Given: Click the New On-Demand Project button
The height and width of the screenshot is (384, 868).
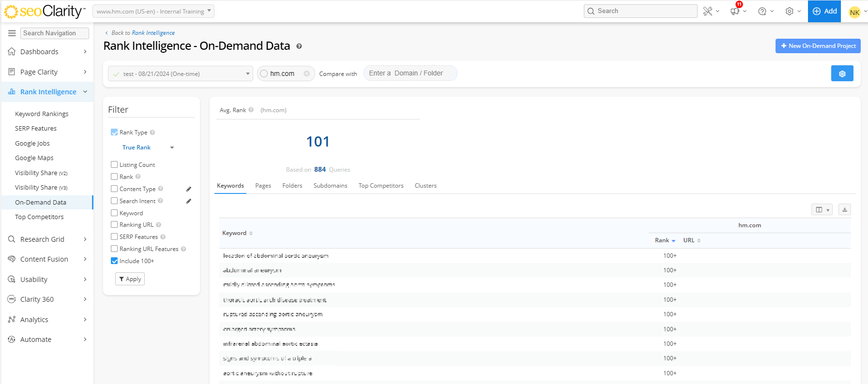Looking at the screenshot, I should click(818, 46).
